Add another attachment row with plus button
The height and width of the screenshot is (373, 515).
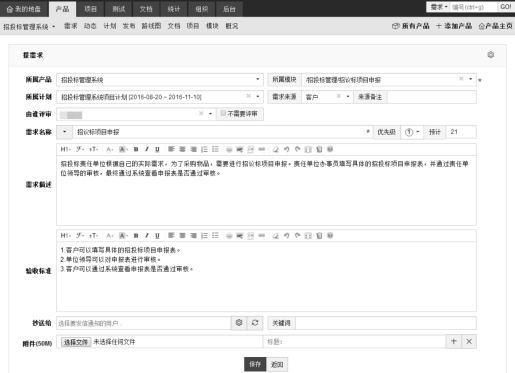pos(454,341)
